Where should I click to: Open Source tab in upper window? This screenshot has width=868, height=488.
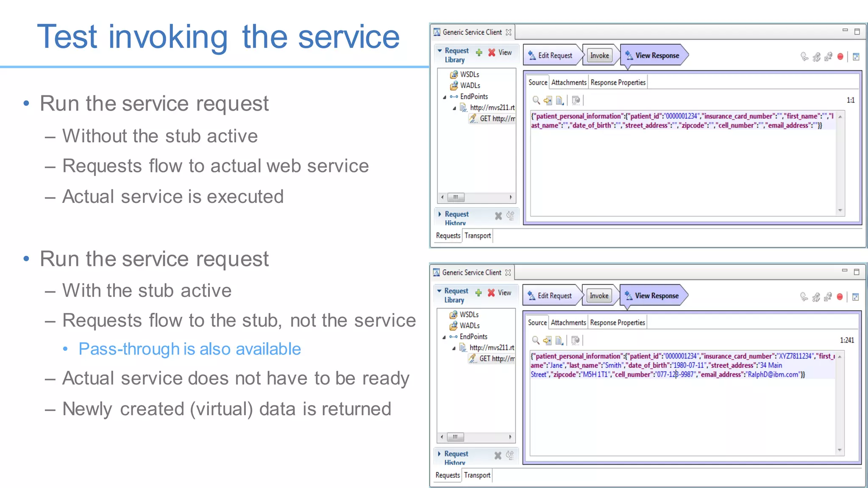click(x=538, y=83)
